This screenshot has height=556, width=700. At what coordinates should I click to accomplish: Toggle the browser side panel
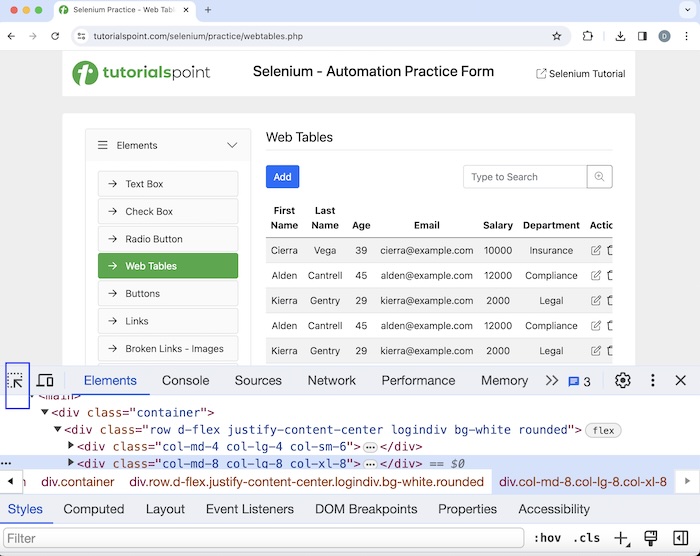643,36
